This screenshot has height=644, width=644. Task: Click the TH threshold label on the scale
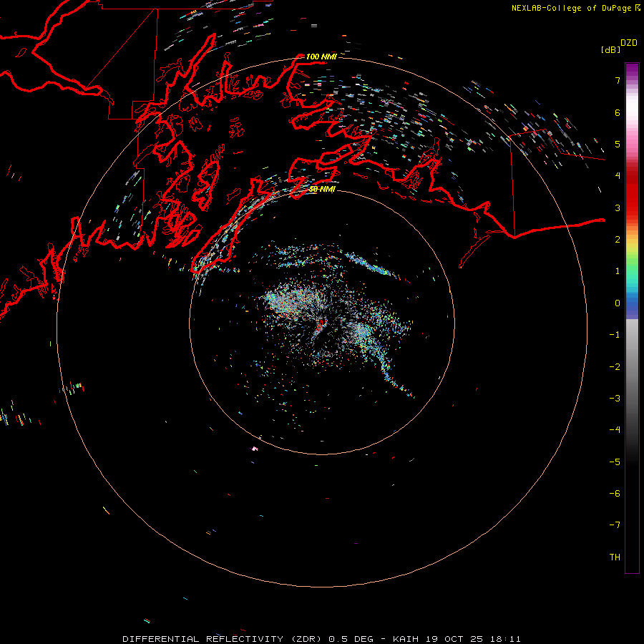[x=615, y=557]
